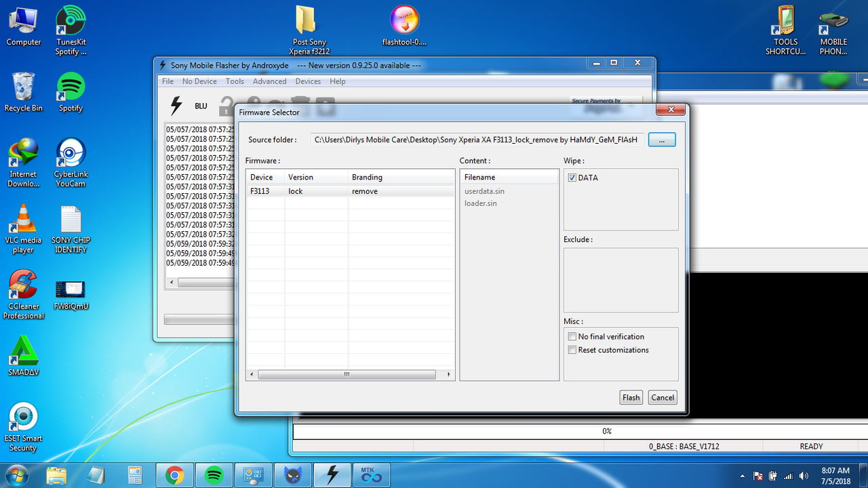
Task: Click the taskbar clock showing 8:07 AM
Action: [x=835, y=475]
